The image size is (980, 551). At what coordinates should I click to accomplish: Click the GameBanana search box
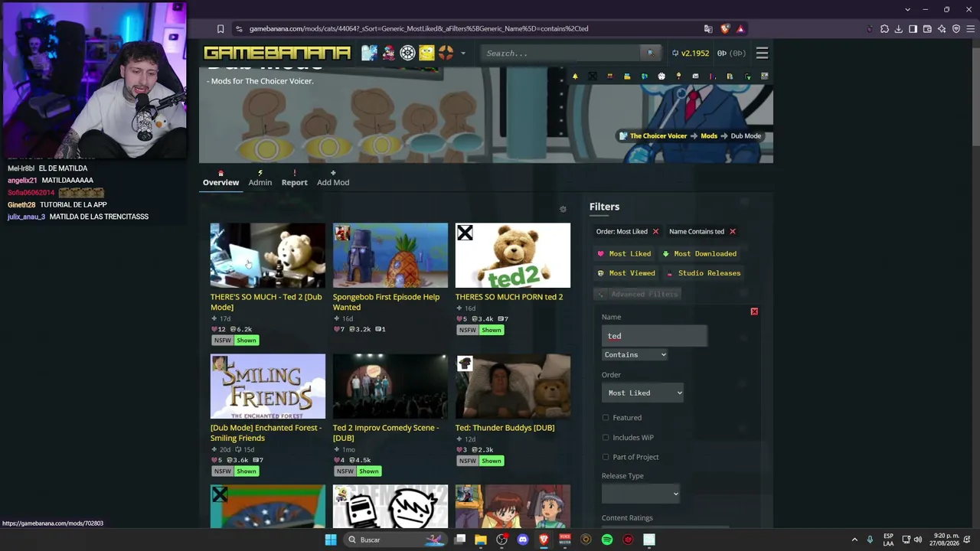click(x=562, y=53)
